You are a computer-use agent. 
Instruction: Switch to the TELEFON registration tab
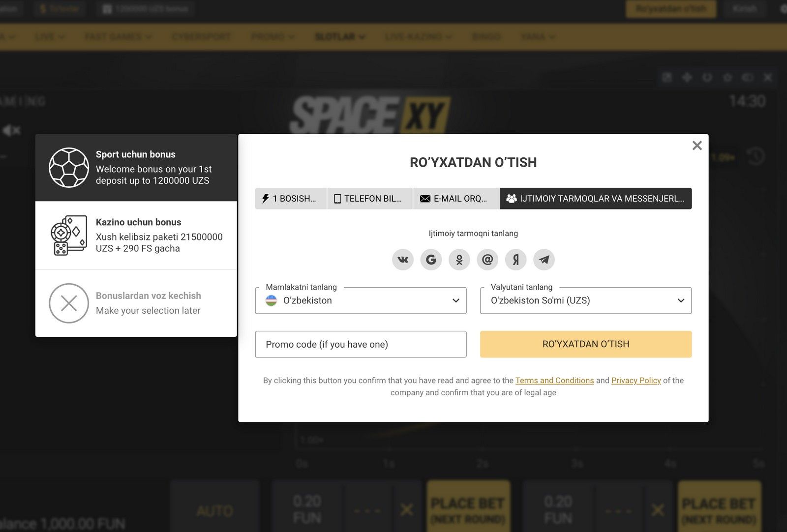coord(369,199)
